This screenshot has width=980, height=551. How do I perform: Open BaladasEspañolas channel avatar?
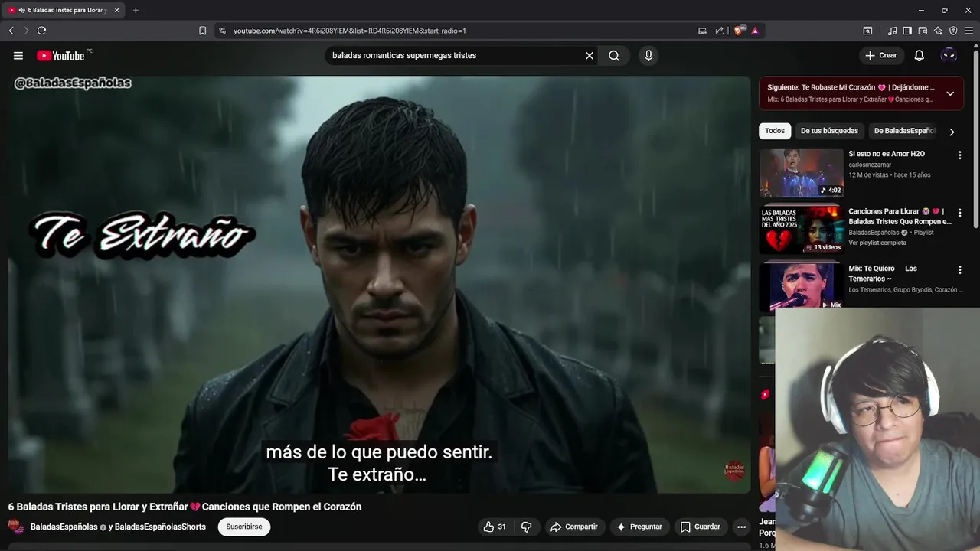[x=15, y=527]
